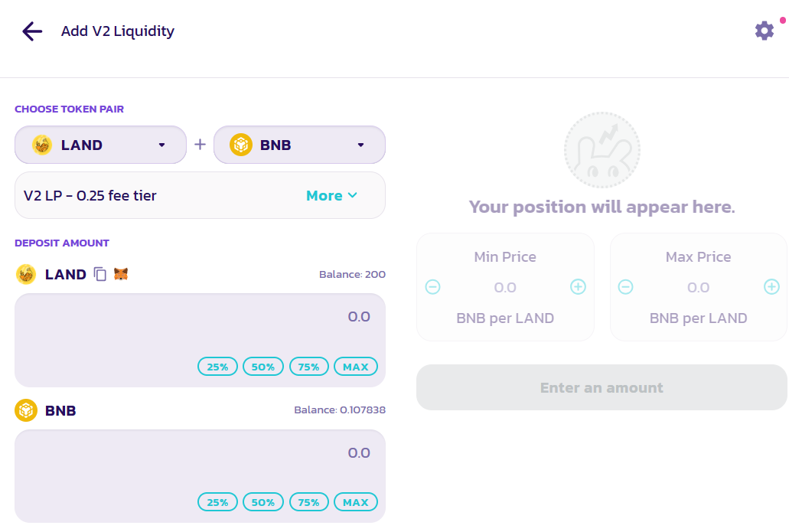The height and width of the screenshot is (532, 789).
Task: Increase Min Price with plus icon
Action: point(578,287)
